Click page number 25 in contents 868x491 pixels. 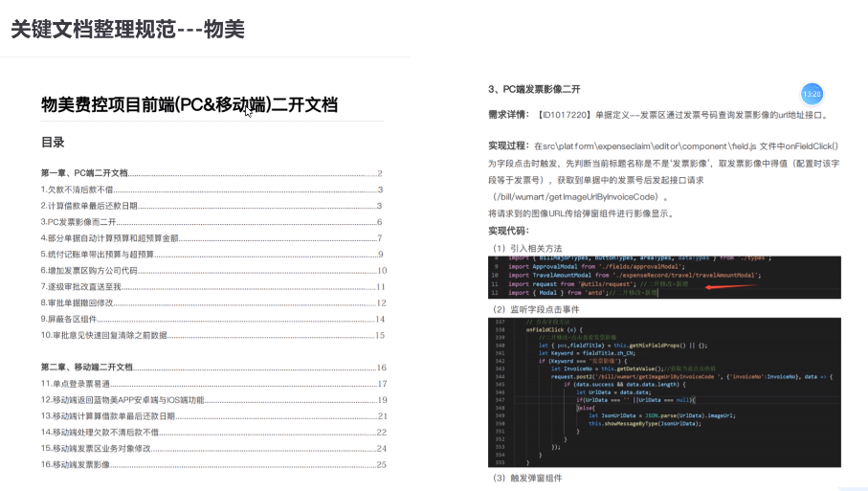(x=382, y=464)
